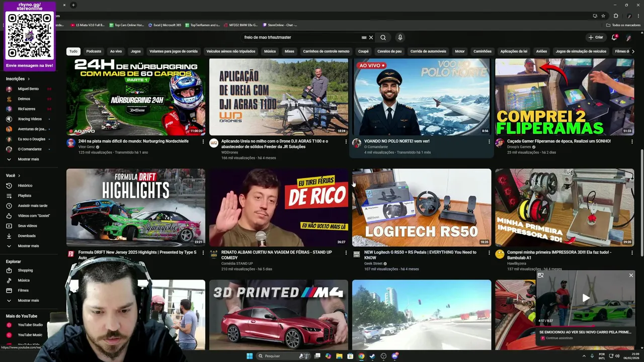Screen dimensions: 644x362
Task: Expand the miniplayer to full view
Action: (540, 276)
